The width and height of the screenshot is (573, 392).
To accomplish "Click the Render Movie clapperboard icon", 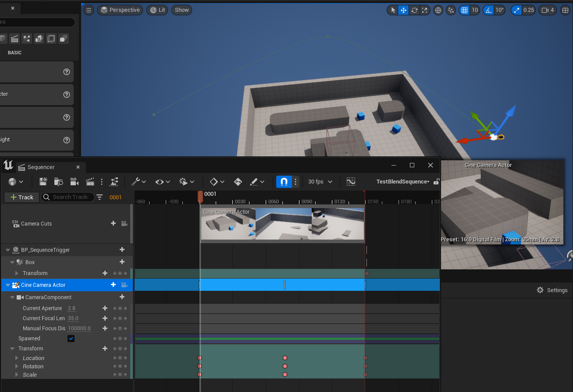I will 90,181.
